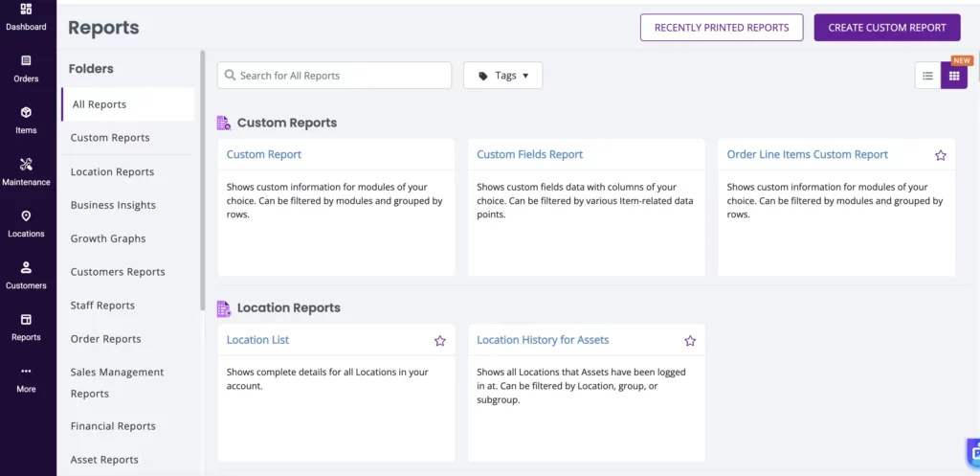The image size is (980, 476).
Task: Open the Reports sidebar icon
Action: point(26,320)
